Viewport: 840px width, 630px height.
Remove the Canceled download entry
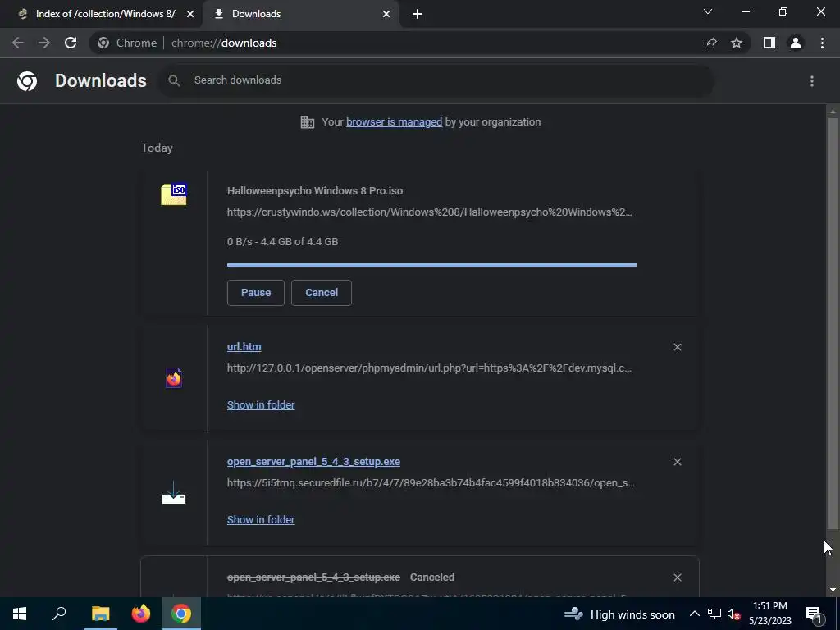coord(677,577)
